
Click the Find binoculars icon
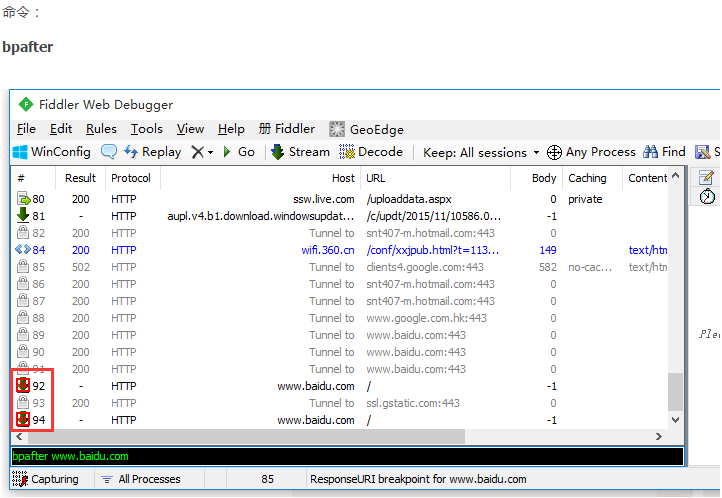650,151
